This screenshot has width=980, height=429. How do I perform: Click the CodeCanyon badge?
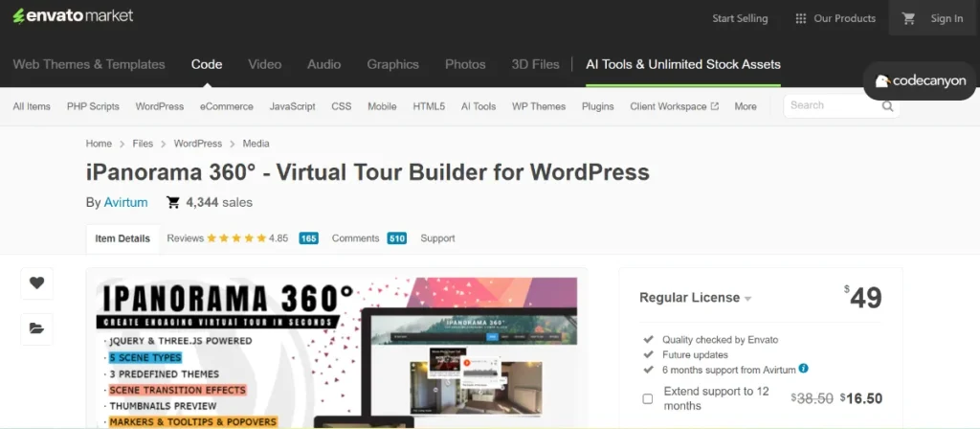click(920, 80)
